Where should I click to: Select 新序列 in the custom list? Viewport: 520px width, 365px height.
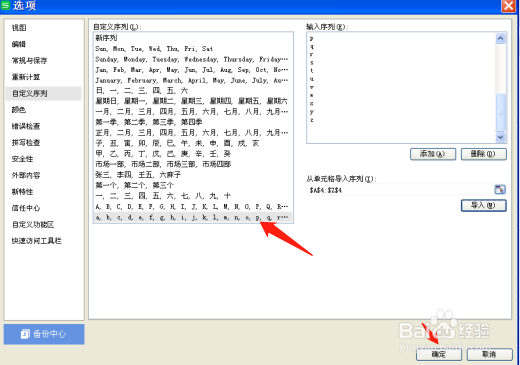pos(193,38)
